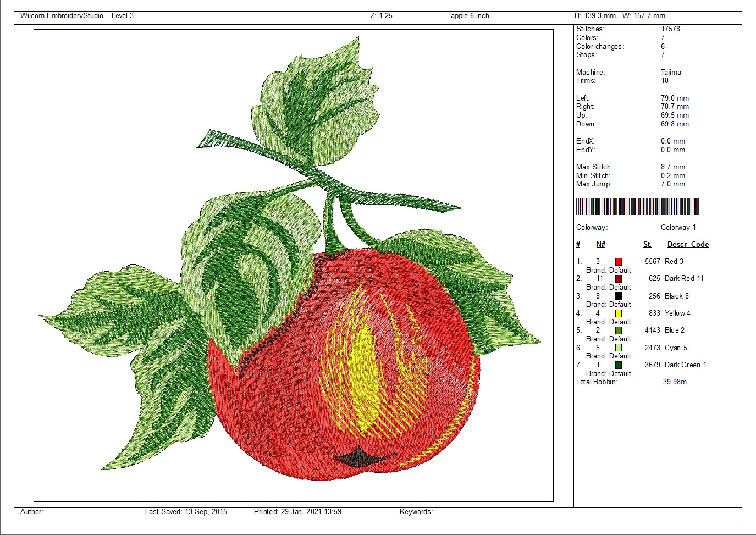Select the Blue 2 thread swatch

pyautogui.click(x=619, y=330)
